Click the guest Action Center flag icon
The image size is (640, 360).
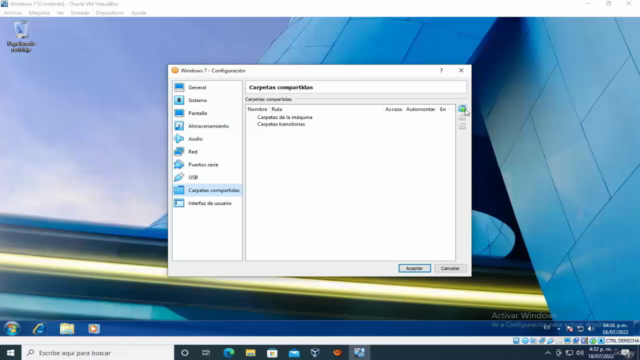click(570, 329)
